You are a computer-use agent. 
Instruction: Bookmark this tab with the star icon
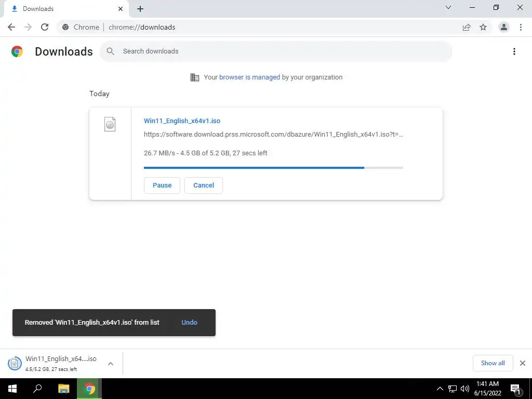click(483, 27)
